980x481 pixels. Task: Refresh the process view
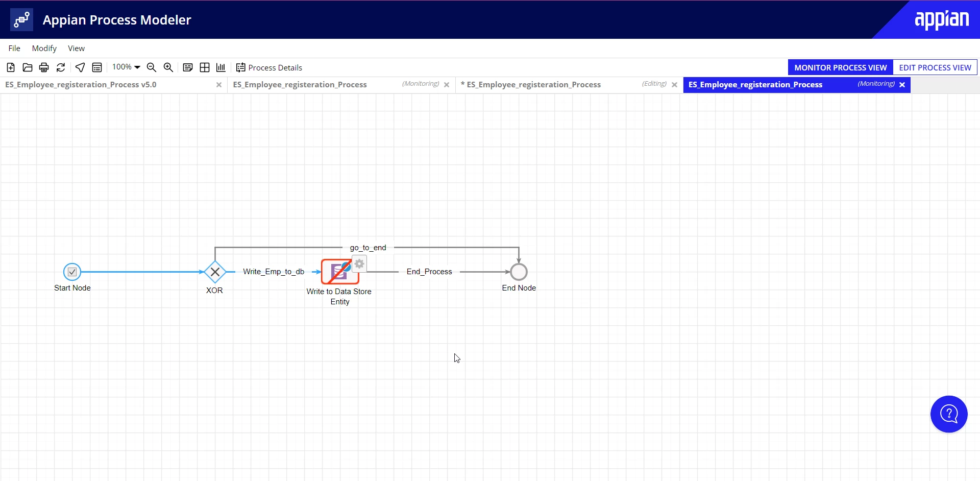[x=61, y=67]
